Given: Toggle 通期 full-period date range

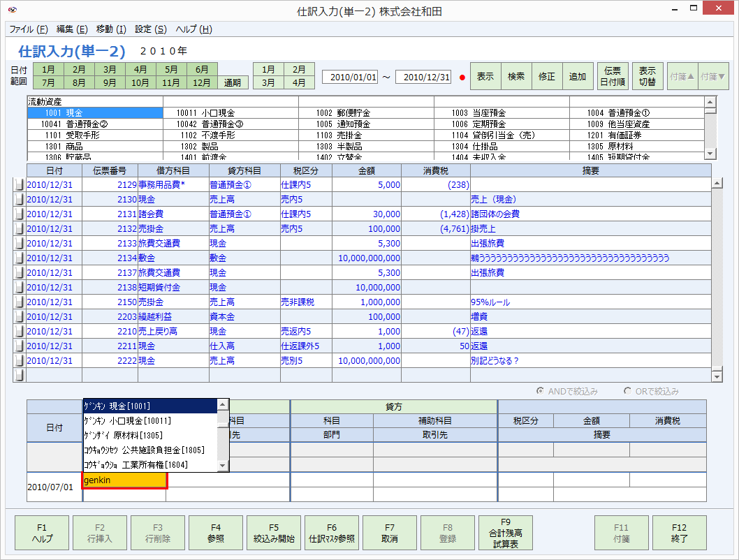Looking at the screenshot, I should click(x=232, y=82).
